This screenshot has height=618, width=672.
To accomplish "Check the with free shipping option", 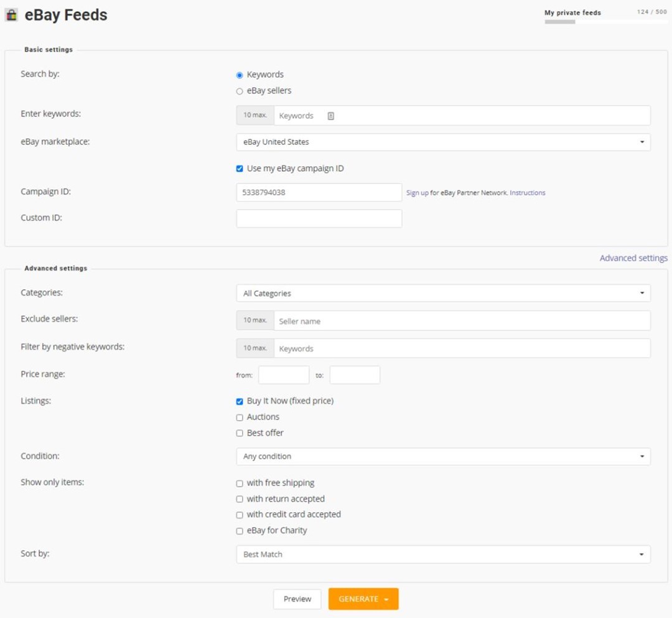I will 240,484.
